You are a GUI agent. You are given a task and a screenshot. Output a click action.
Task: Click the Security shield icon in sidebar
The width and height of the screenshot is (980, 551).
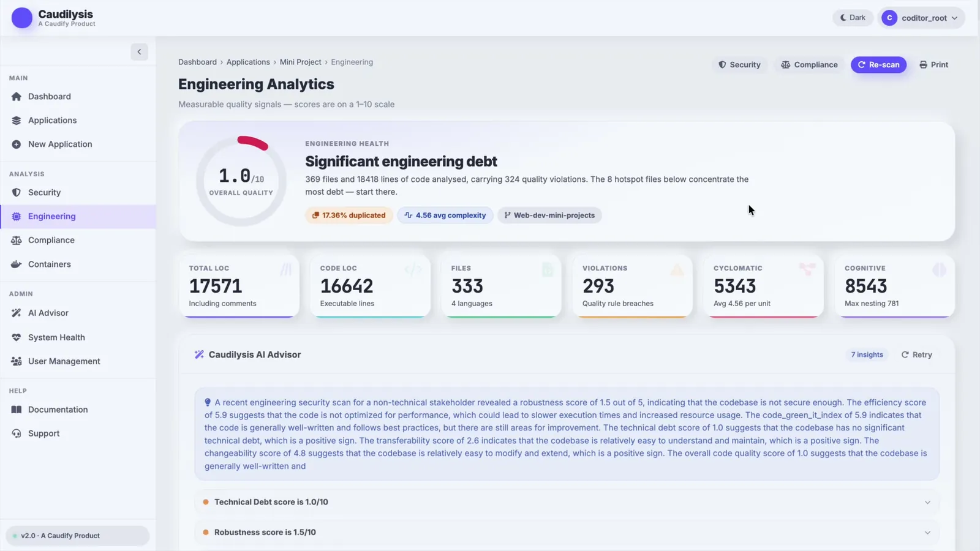tap(17, 192)
